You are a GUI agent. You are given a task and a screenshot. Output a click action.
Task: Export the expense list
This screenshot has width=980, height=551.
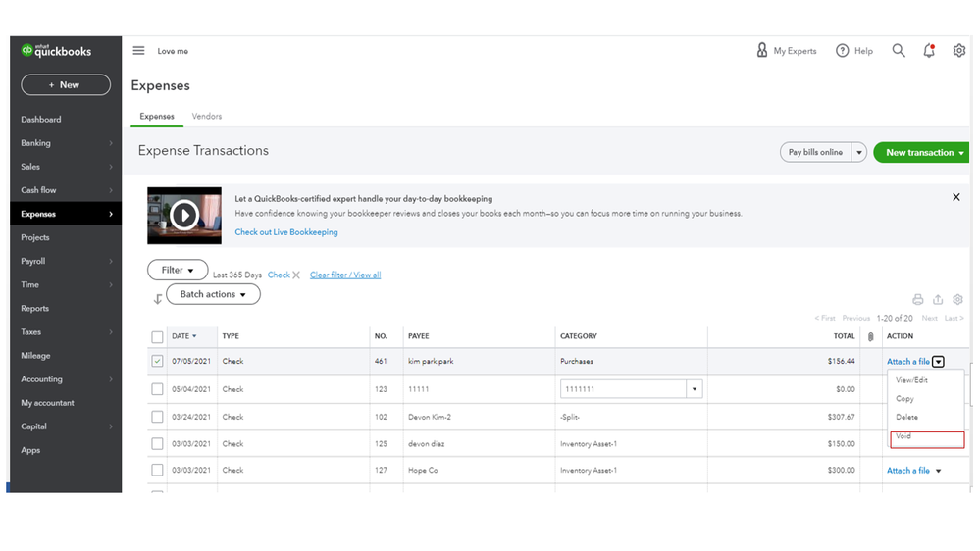pyautogui.click(x=938, y=299)
